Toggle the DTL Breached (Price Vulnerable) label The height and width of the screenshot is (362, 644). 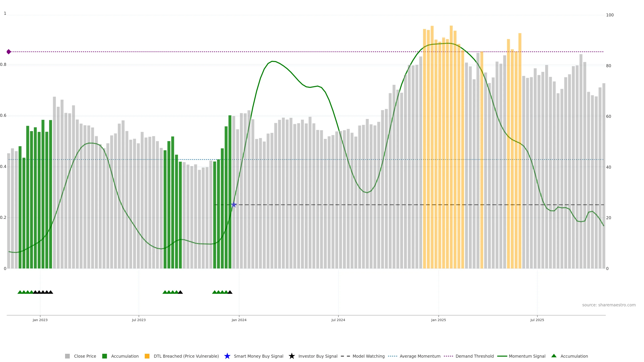click(x=186, y=356)
